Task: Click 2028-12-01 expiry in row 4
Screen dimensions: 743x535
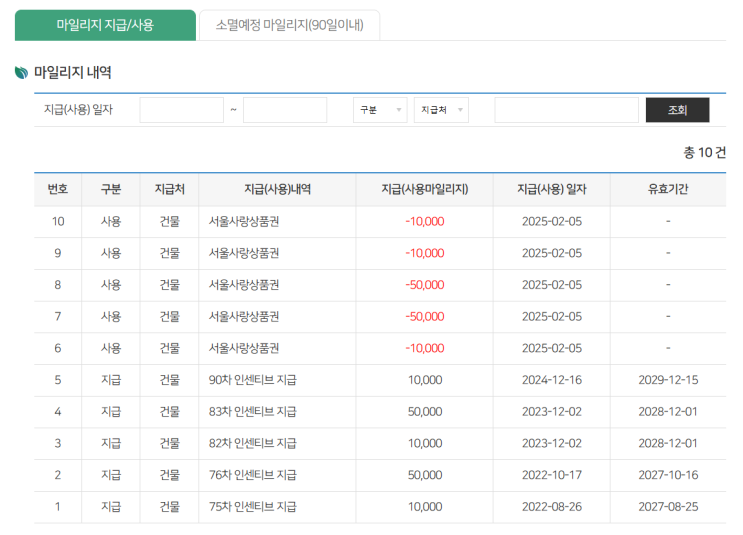Action: [668, 412]
